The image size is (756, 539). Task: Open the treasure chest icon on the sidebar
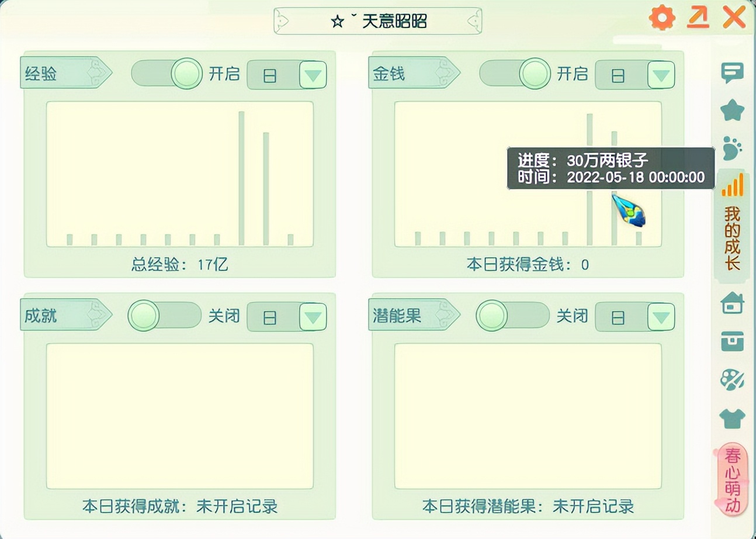(733, 338)
